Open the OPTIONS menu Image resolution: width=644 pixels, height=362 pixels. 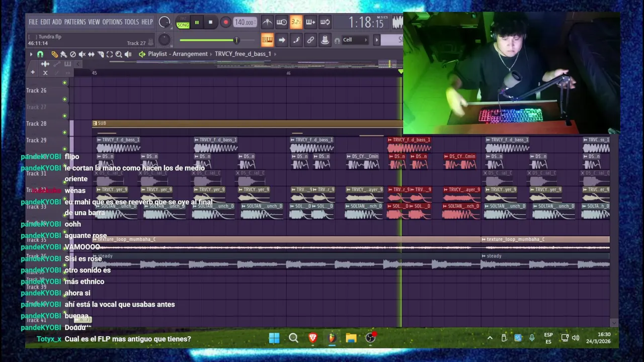coord(112,22)
